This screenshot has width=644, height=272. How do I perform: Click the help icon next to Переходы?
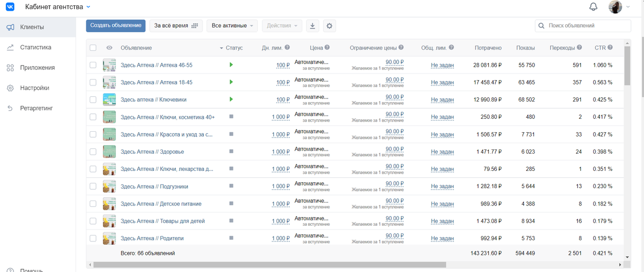pyautogui.click(x=580, y=48)
